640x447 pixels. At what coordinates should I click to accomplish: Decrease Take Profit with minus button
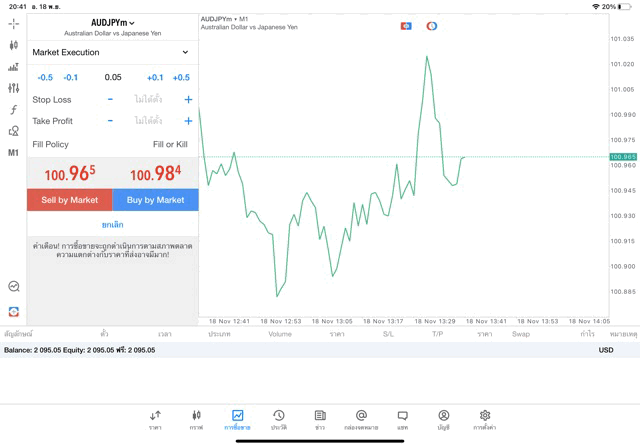pos(110,121)
